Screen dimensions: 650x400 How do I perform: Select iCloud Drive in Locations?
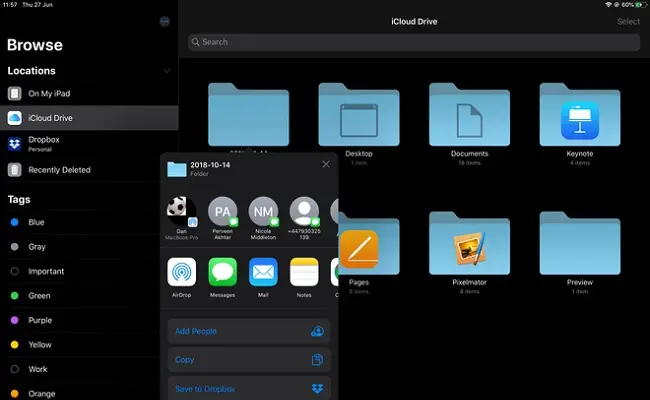(x=49, y=118)
